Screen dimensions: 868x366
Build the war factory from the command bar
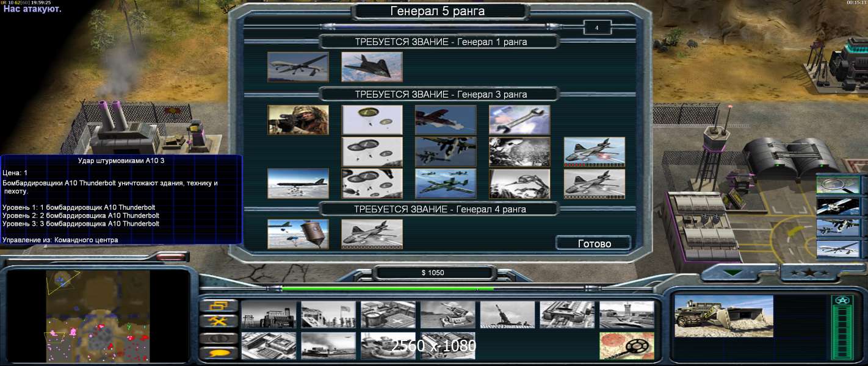[568, 315]
